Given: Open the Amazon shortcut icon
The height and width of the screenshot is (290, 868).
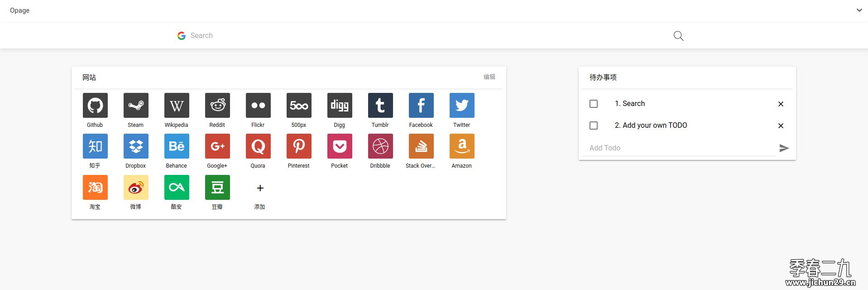Looking at the screenshot, I should [462, 146].
